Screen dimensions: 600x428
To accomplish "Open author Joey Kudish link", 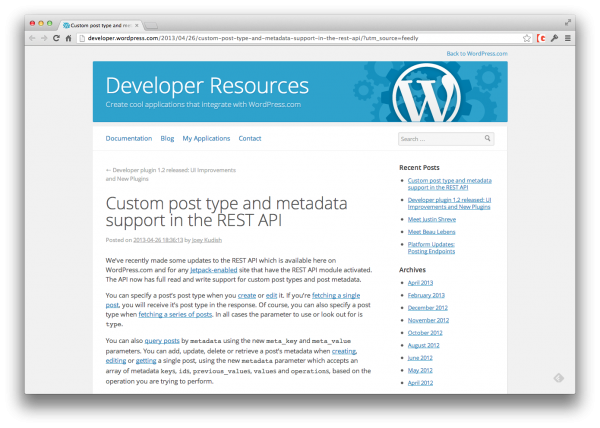I will point(207,240).
